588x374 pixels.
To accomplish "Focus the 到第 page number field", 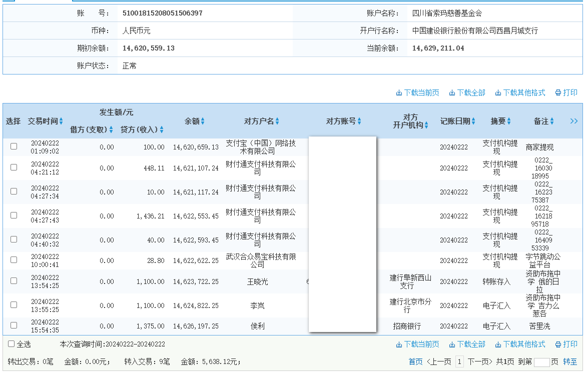I will (x=541, y=362).
